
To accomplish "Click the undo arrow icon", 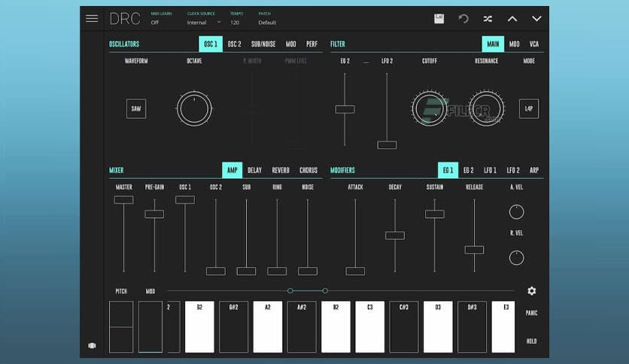I will tap(463, 19).
